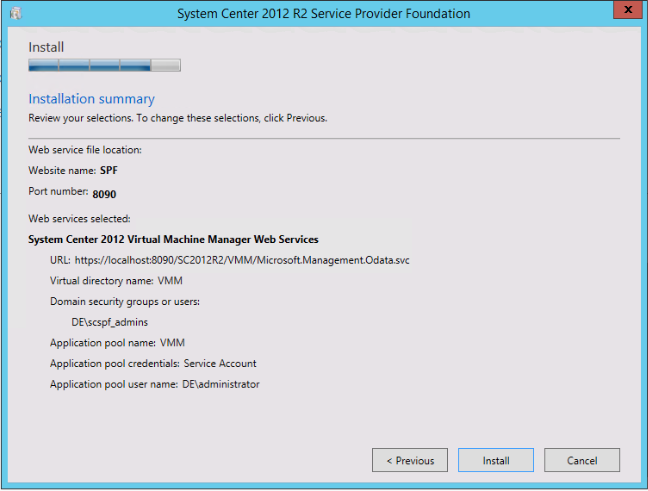Select the Installation summary heading
Screen dimensions: 648x491
[x=91, y=99]
